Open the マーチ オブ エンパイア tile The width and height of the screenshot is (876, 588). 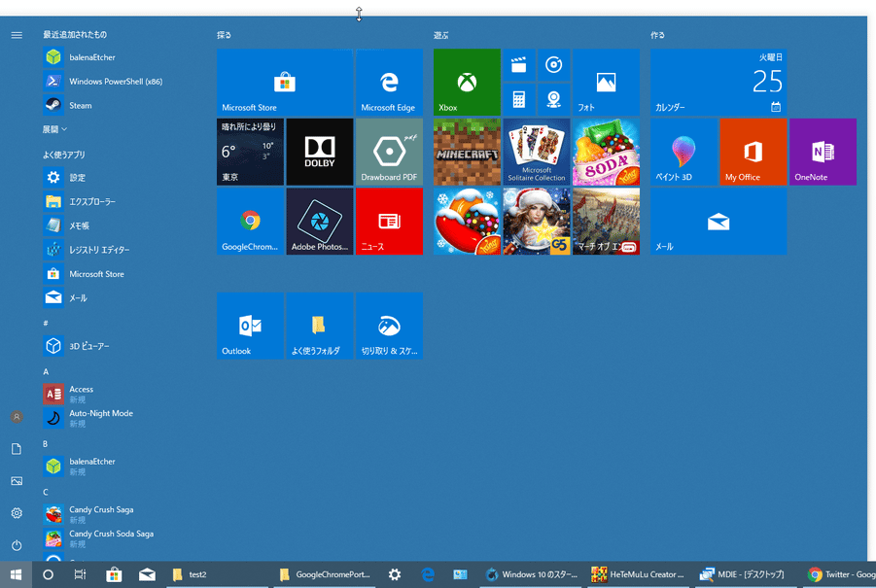606,222
